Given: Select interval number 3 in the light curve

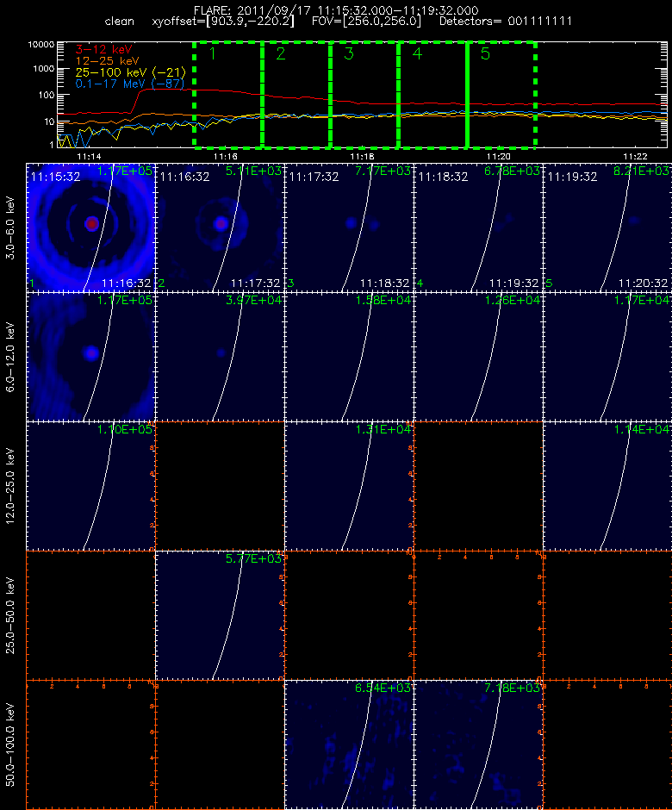Looking at the screenshot, I should tap(349, 53).
